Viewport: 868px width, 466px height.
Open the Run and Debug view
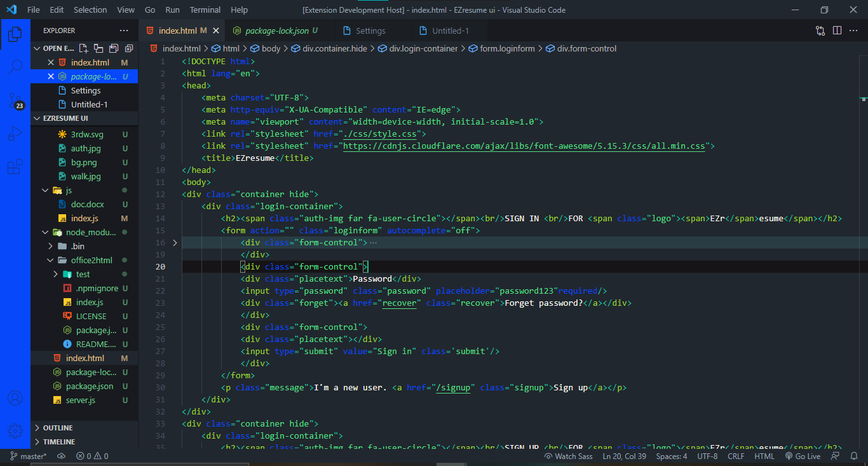[x=15, y=134]
